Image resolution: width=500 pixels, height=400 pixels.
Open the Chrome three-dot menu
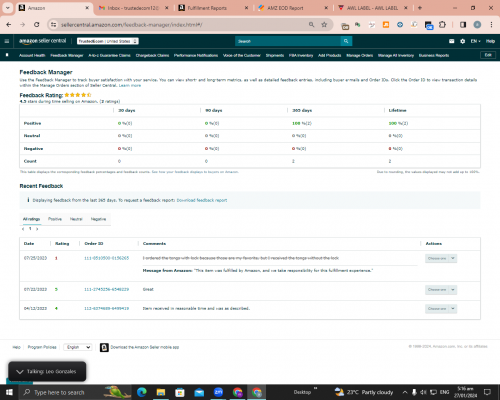click(491, 25)
